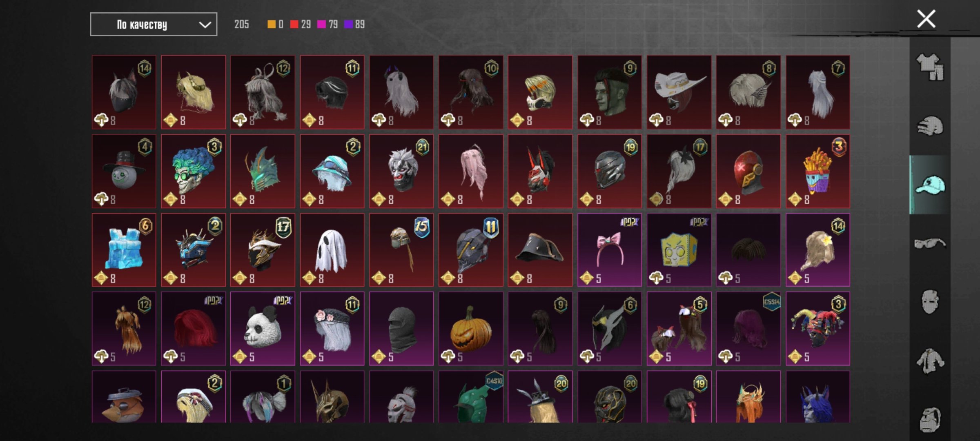Open the face mask category icon
This screenshot has height=441, width=980.
(930, 302)
